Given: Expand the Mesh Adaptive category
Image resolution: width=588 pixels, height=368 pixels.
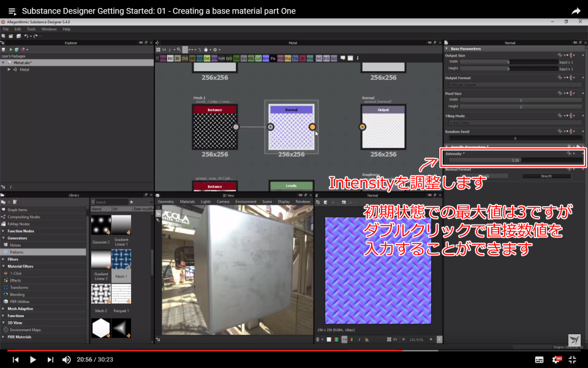Looking at the screenshot, I should pos(4,309).
